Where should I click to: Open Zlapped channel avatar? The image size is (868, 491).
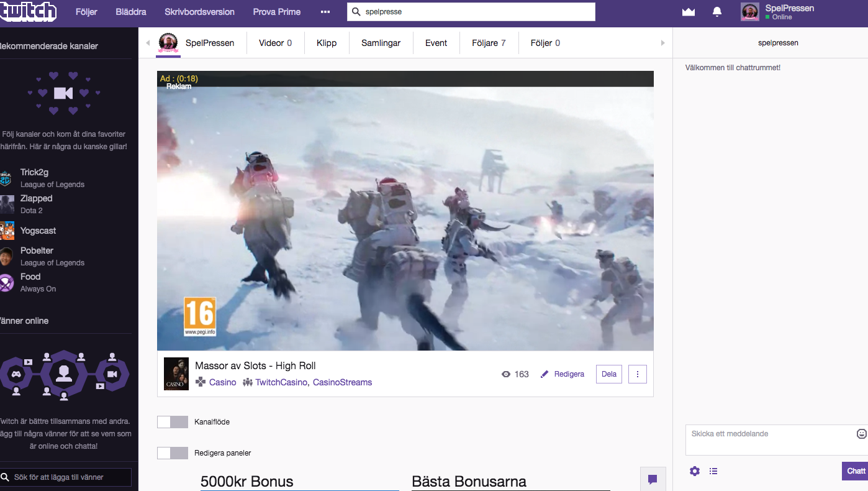tap(6, 204)
